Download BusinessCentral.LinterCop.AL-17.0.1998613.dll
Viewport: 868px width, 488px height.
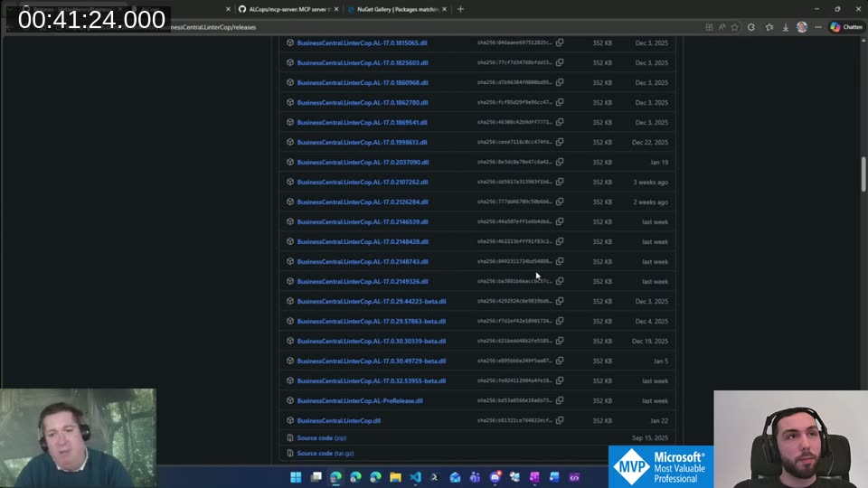point(362,142)
